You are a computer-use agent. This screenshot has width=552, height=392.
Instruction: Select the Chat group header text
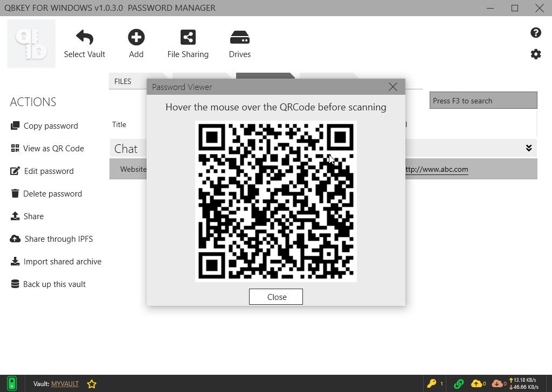[x=126, y=149]
